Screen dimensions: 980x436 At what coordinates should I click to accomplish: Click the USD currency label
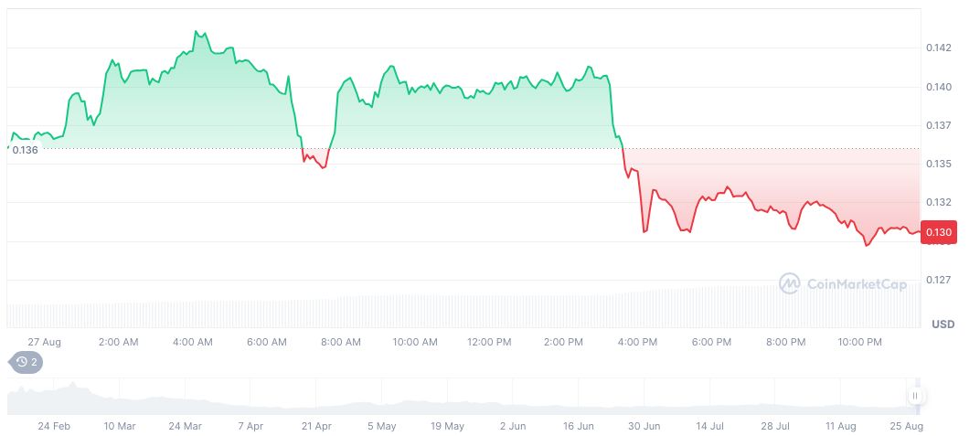(x=943, y=324)
